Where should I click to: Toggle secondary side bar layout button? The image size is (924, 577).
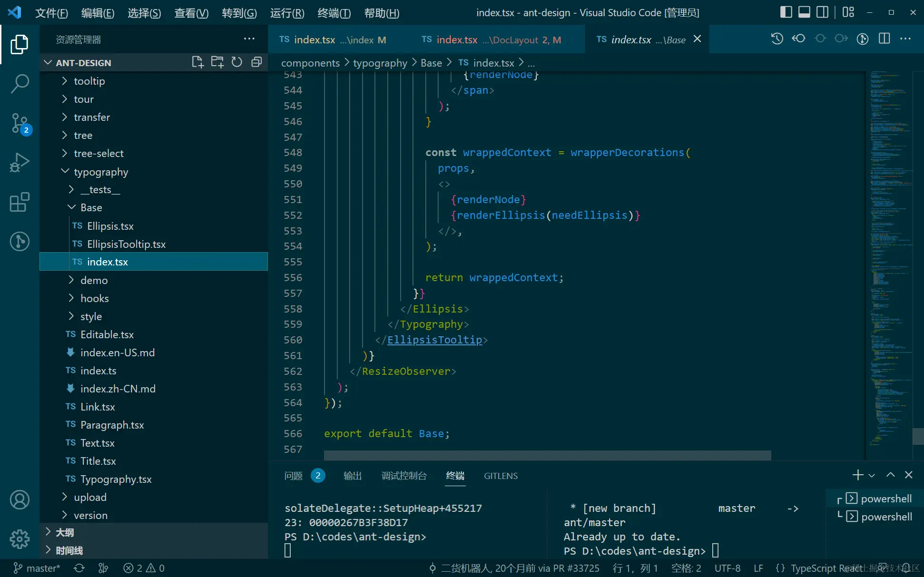pyautogui.click(x=822, y=12)
